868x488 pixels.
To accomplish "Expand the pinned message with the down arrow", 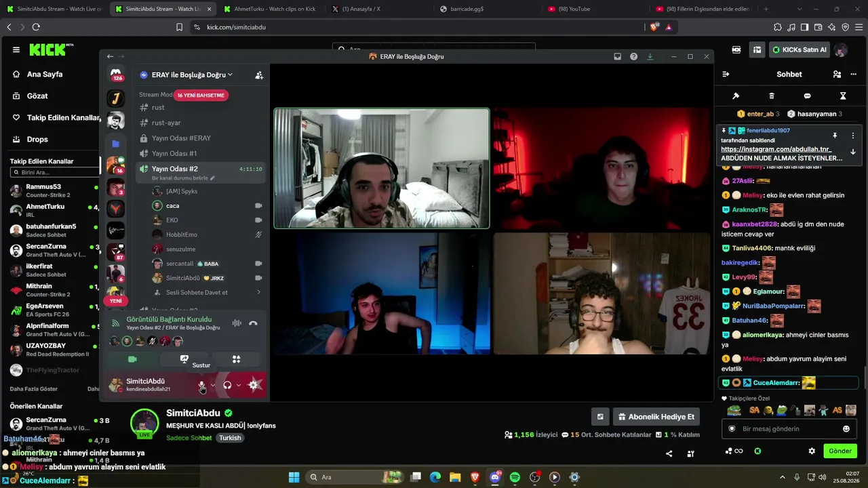I will [853, 152].
